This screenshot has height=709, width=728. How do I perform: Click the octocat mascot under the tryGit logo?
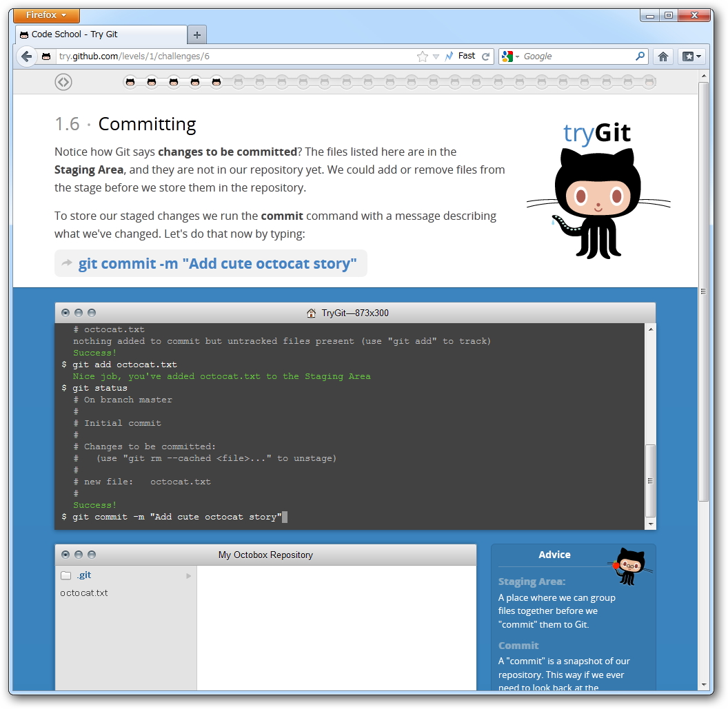click(x=598, y=200)
